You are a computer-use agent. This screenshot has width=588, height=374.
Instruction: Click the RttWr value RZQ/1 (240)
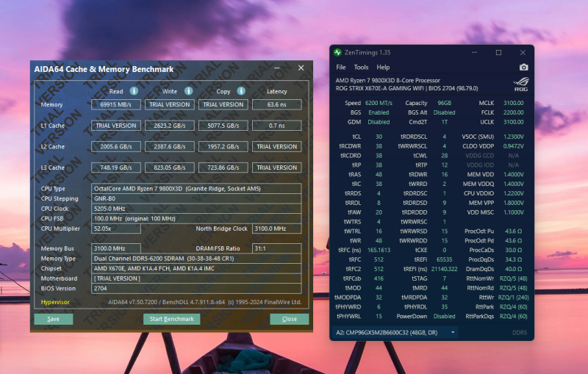513,297
